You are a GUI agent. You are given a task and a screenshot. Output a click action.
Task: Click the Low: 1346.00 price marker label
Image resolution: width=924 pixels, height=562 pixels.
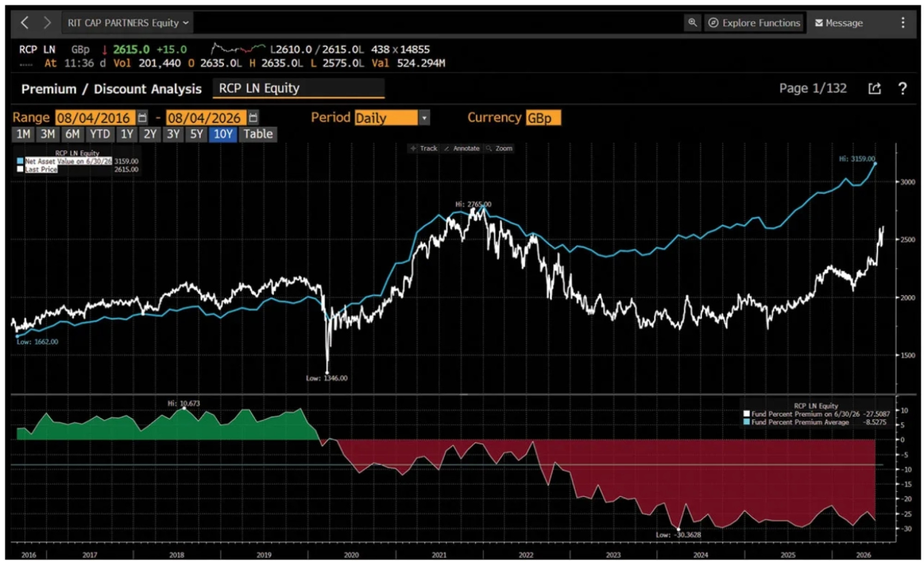(327, 378)
